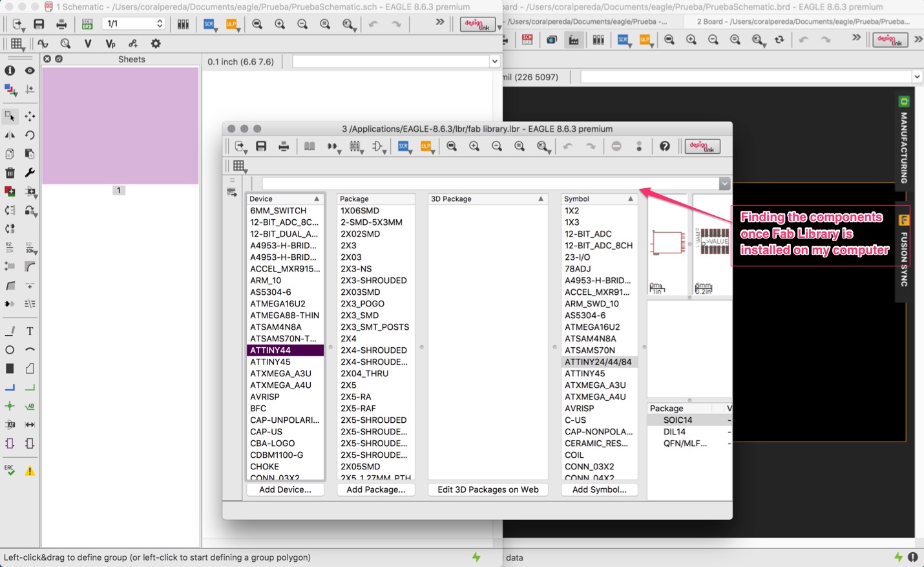
Task: Open the FUSION SYNC side tab
Action: coord(904,252)
